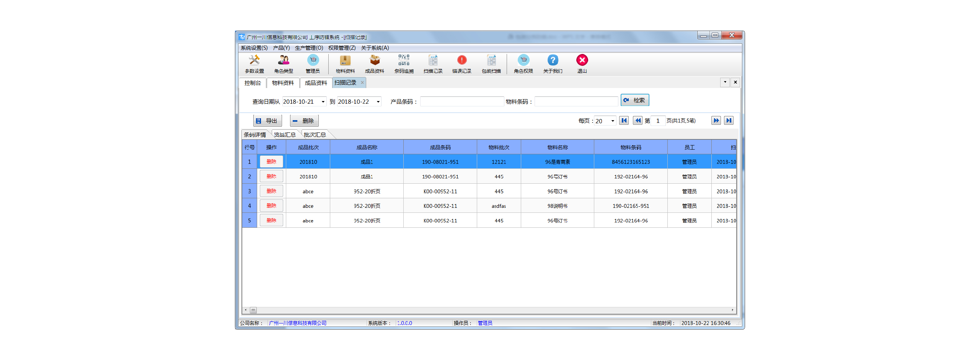Click the scrollbar right arrow
This screenshot has height=364, width=980.
click(732, 310)
